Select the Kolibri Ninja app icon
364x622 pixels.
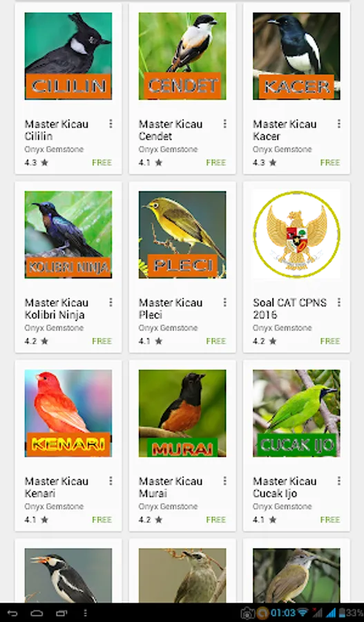(x=68, y=234)
